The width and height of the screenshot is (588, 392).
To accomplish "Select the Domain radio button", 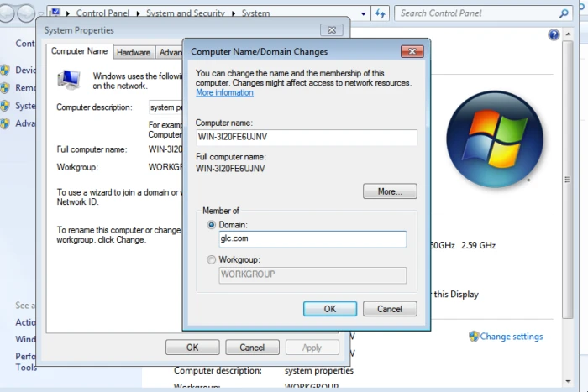I will (x=211, y=225).
